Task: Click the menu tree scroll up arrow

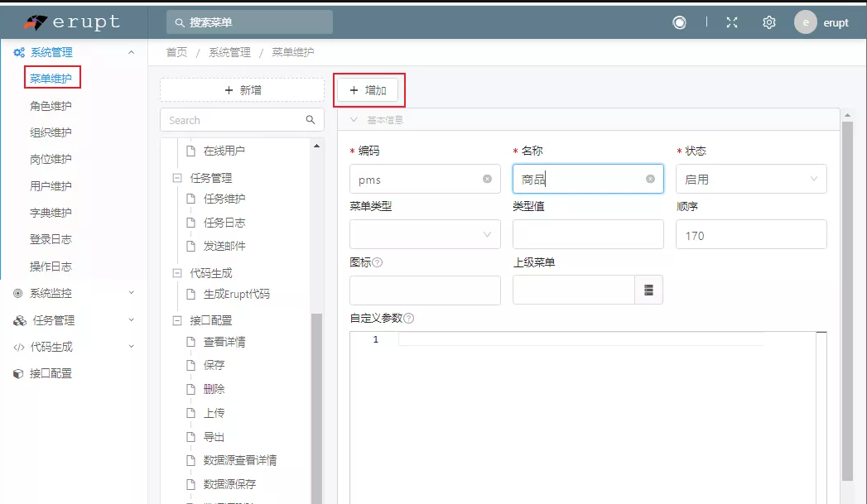Action: click(316, 146)
